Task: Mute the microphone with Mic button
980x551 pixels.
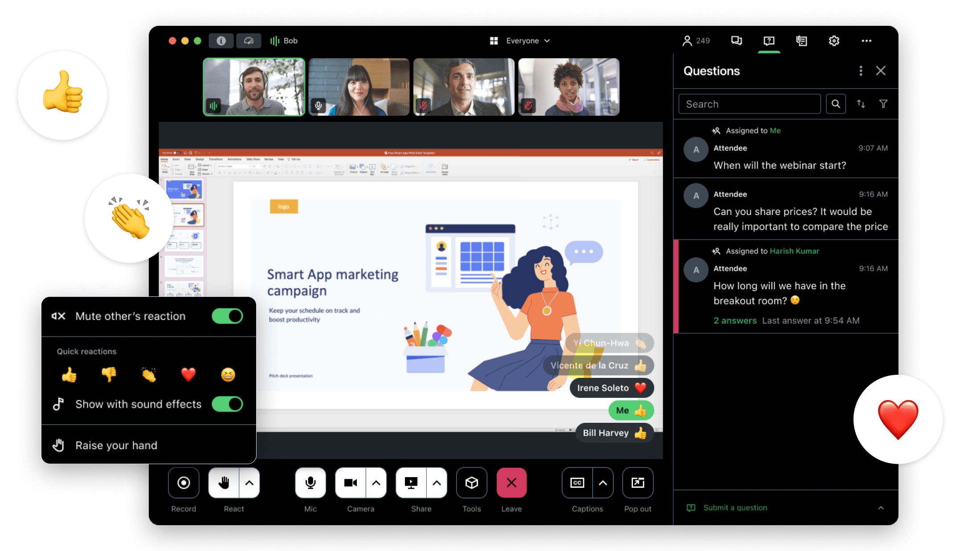Action: 310,483
